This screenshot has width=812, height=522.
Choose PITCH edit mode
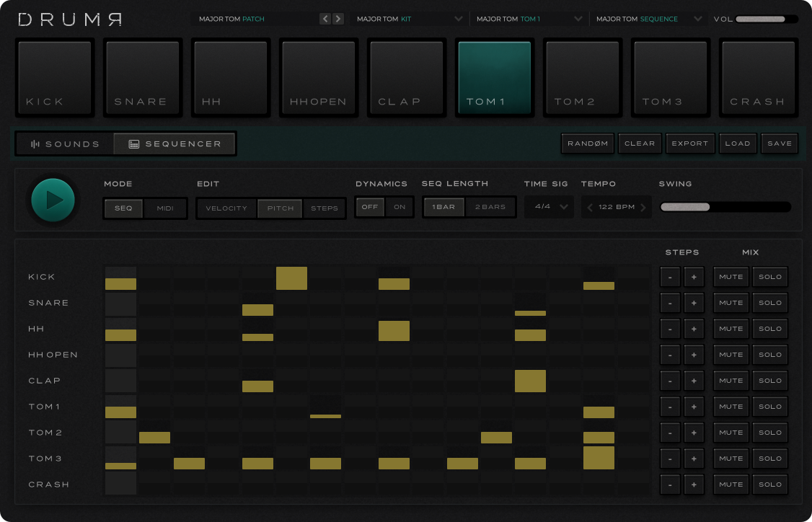280,208
